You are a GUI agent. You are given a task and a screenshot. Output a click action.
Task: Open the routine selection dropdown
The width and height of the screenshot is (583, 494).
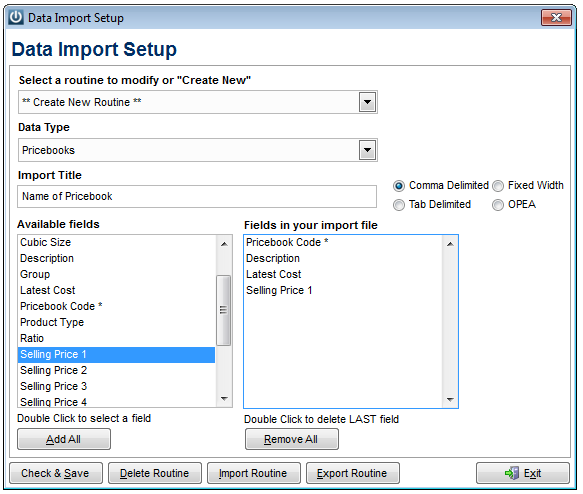[367, 102]
